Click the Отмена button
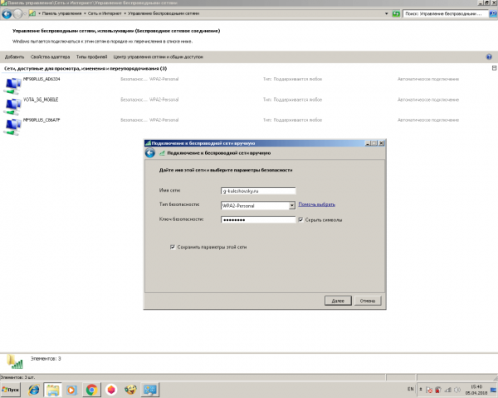Viewport: 498px width, 398px height. click(x=367, y=301)
